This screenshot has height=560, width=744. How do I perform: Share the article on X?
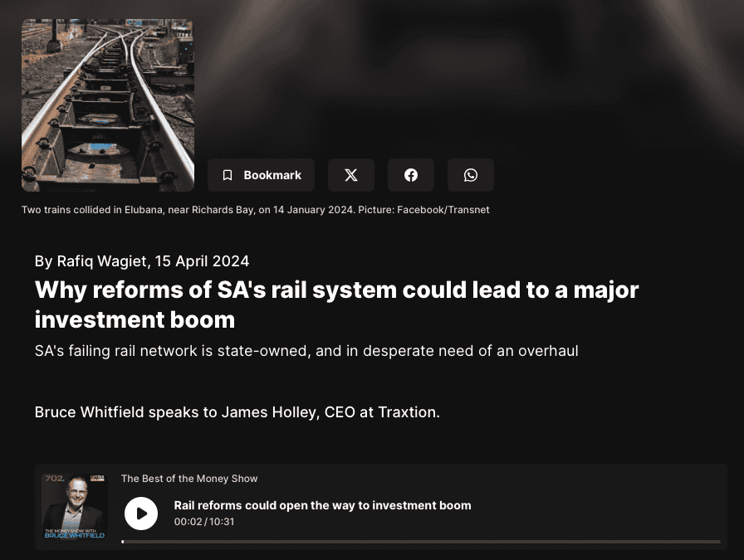pyautogui.click(x=351, y=175)
